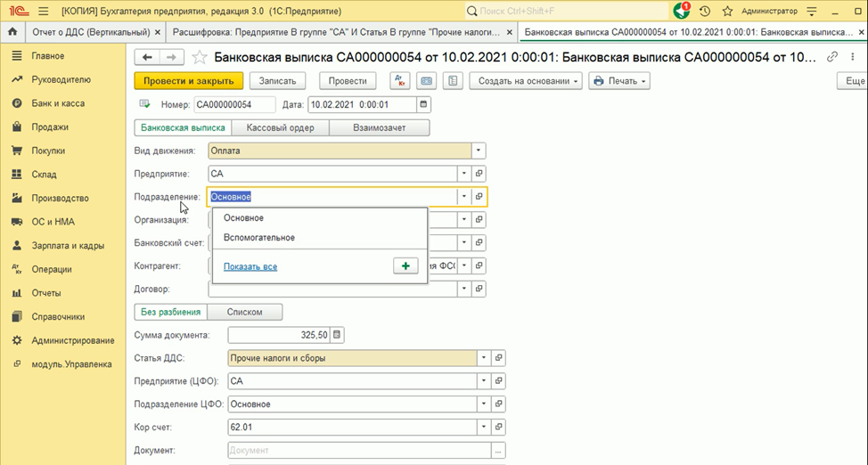868x465 pixels.
Task: Go to the home page tab icon
Action: point(12,32)
